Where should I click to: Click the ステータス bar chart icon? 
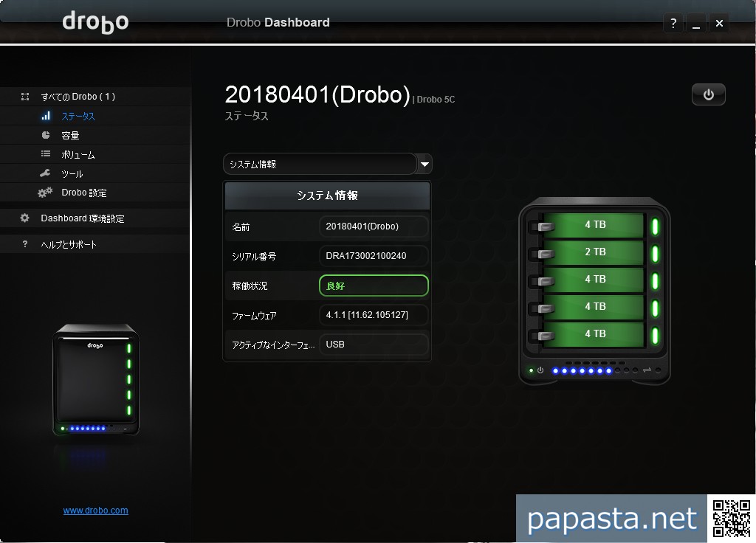click(x=46, y=116)
